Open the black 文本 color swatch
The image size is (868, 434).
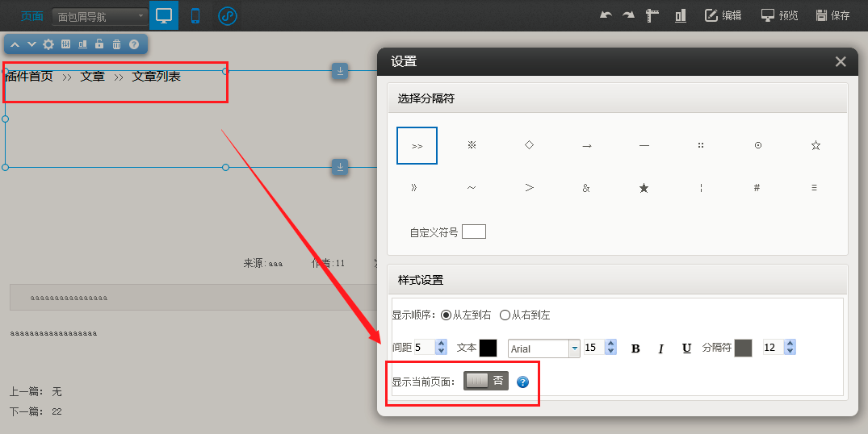pyautogui.click(x=488, y=348)
